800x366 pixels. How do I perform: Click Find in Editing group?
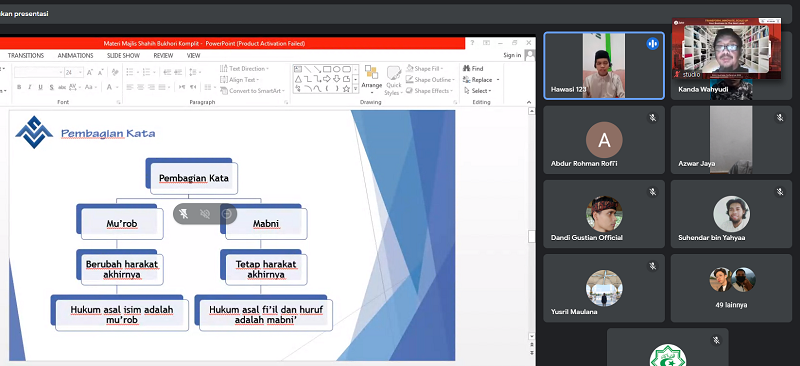473,68
